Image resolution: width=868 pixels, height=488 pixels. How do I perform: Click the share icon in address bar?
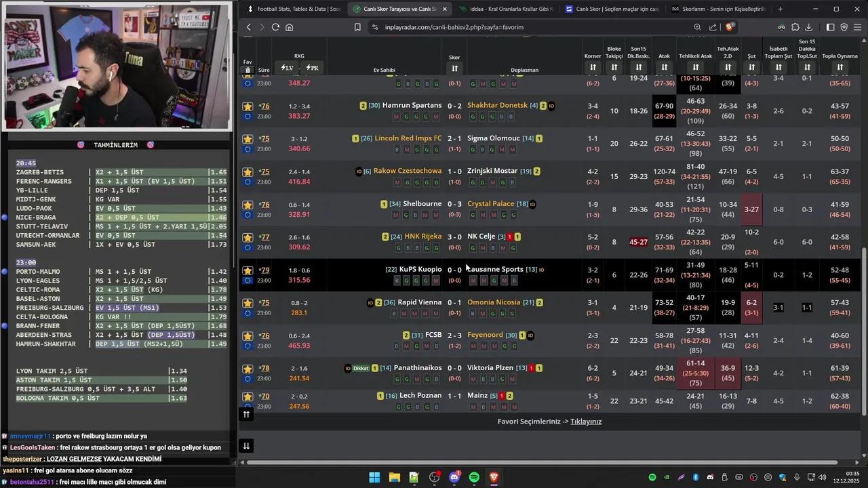pos(713,27)
